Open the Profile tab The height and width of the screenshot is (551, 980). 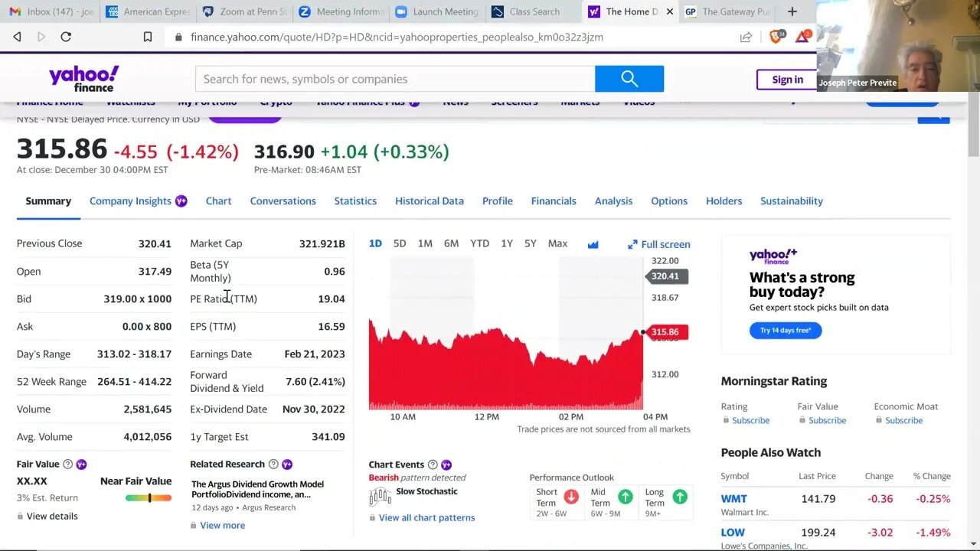(x=498, y=201)
